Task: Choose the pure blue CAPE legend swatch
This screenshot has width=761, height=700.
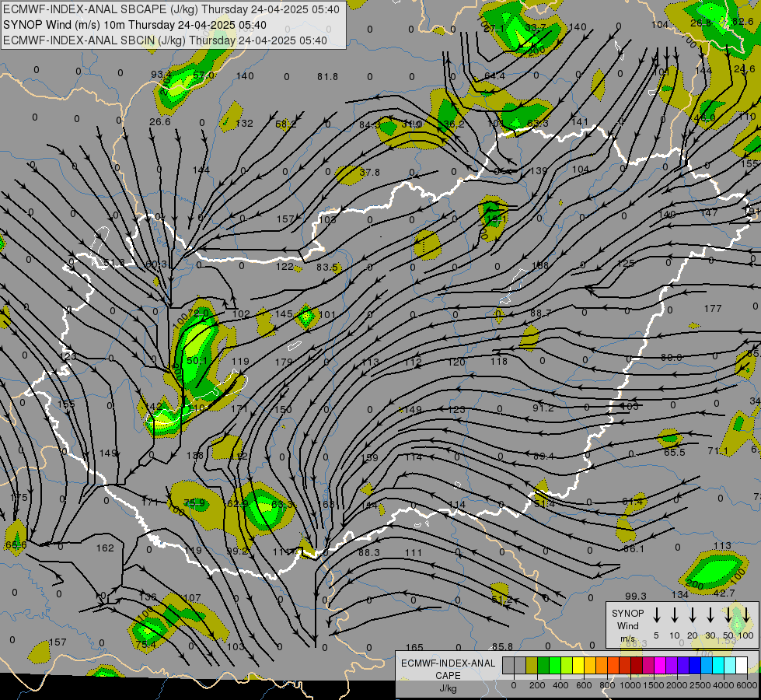Action: coord(694,666)
